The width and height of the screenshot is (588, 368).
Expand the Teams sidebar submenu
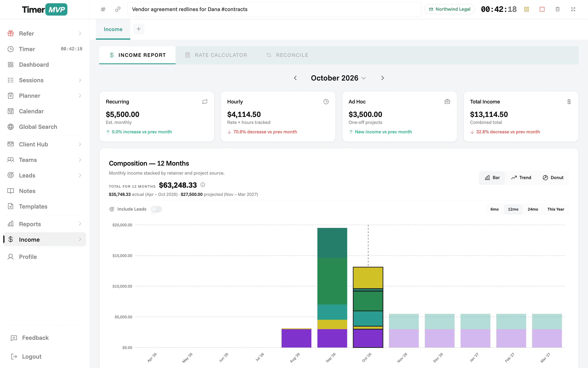(80, 160)
